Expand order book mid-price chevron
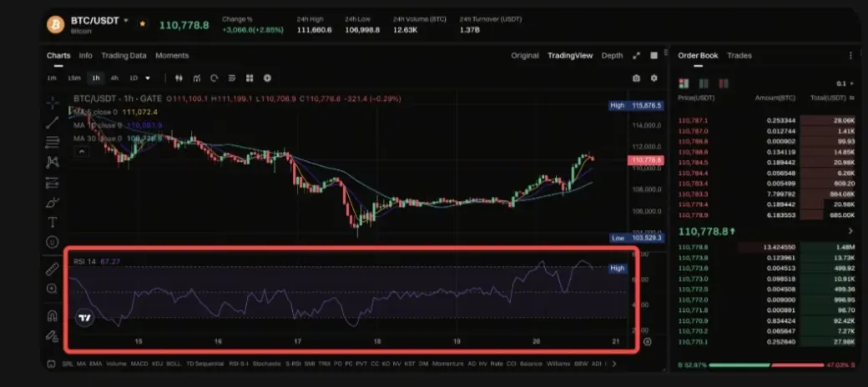 point(850,231)
